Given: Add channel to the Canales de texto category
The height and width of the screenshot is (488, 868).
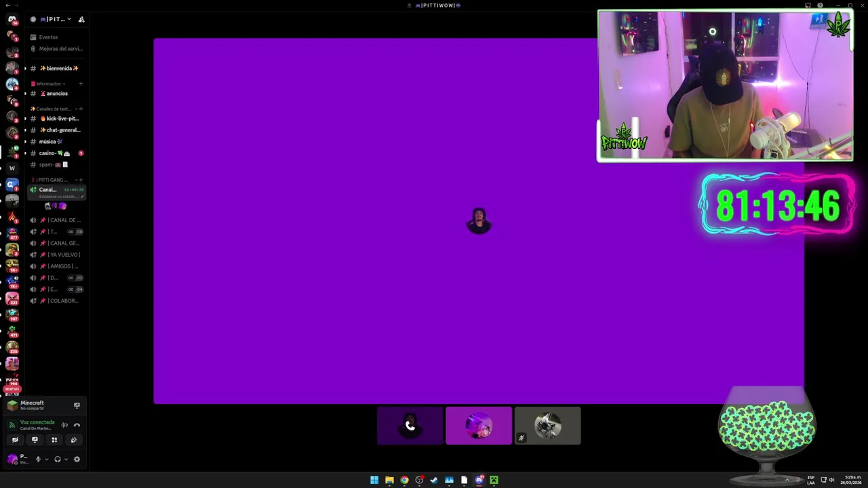Looking at the screenshot, I should pos(81,109).
